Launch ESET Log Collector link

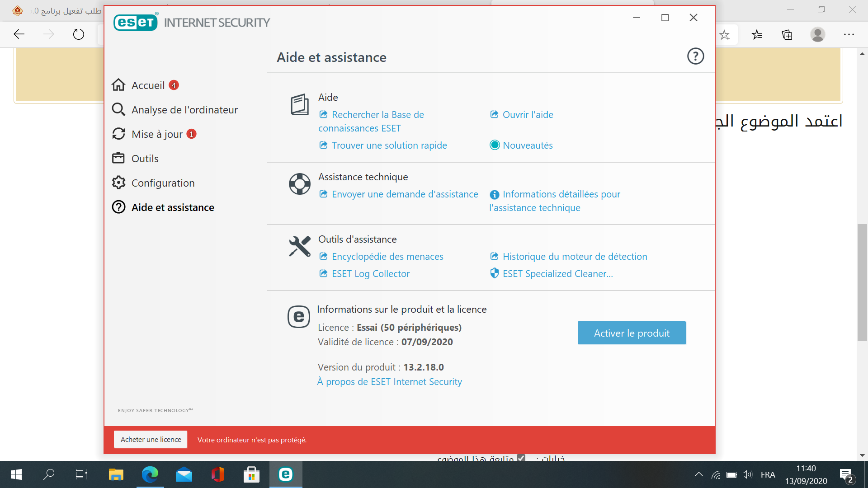[364, 274]
